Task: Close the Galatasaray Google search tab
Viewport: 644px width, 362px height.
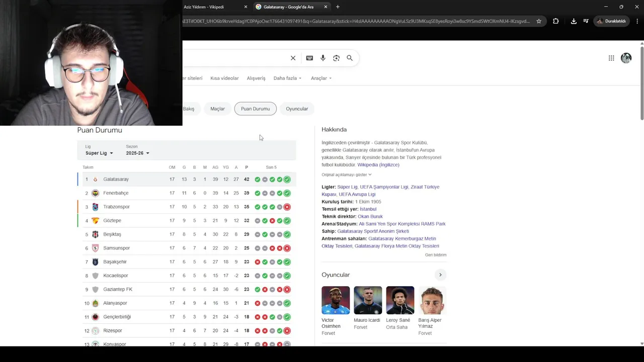Action: [326, 7]
